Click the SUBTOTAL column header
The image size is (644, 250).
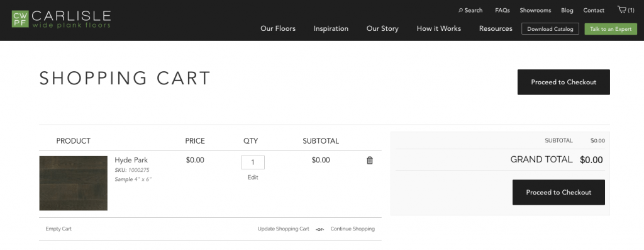pos(321,141)
